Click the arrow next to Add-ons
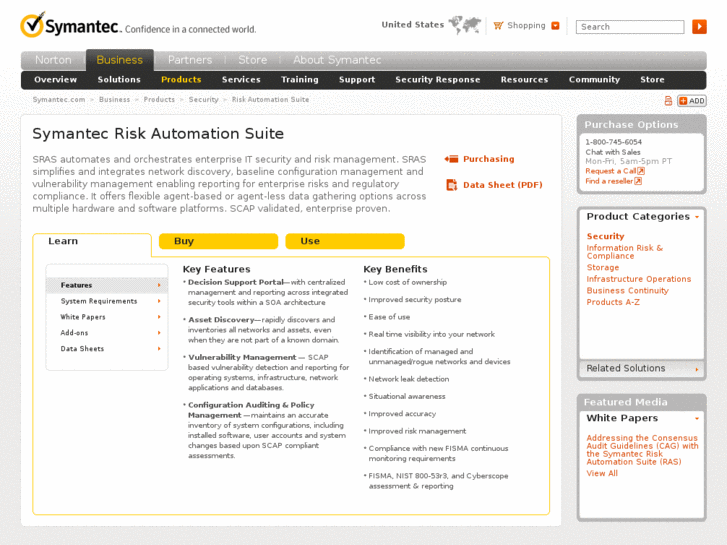 [x=159, y=333]
